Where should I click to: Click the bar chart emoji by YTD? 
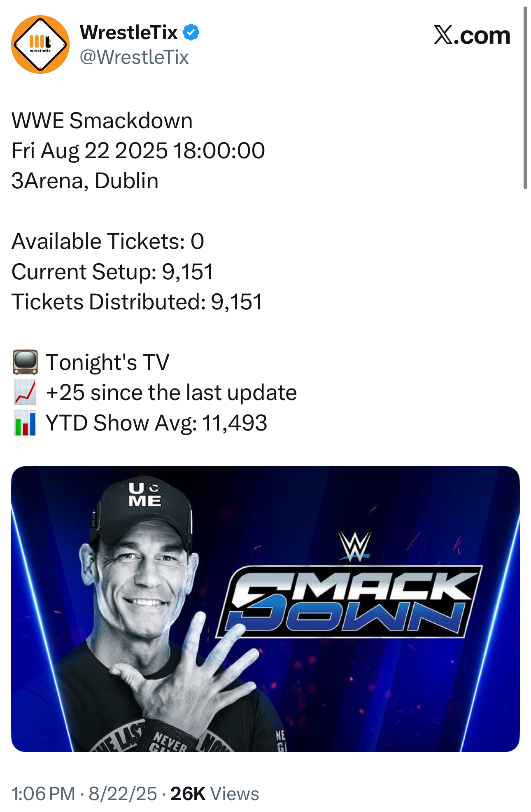pos(25,423)
